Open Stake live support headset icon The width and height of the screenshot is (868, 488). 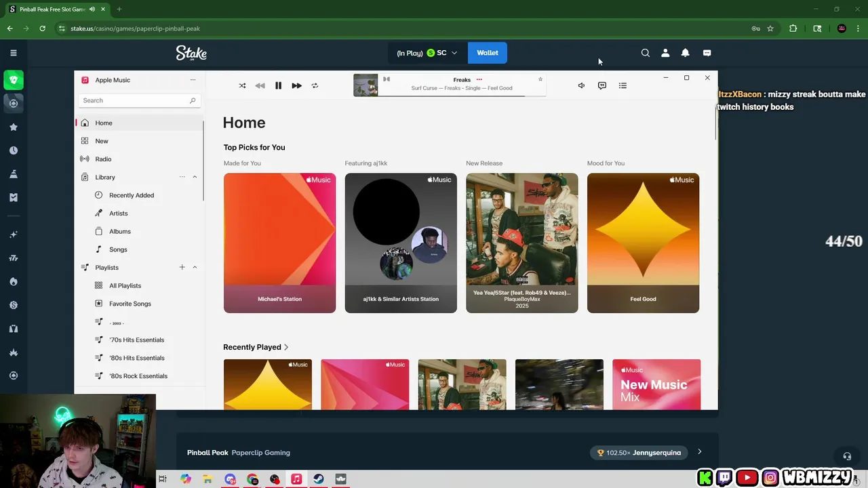point(846,457)
